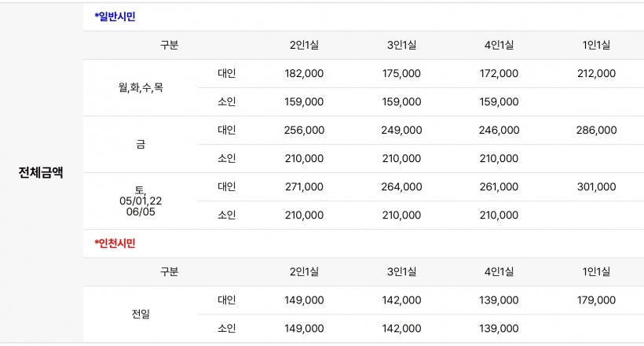Select the 175,000 price cell
The image size is (644, 346).
[401, 73]
